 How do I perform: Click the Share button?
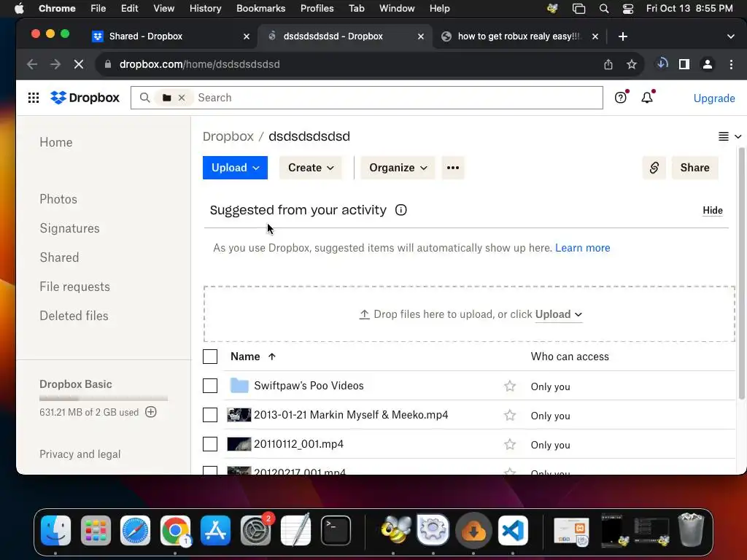(x=694, y=168)
